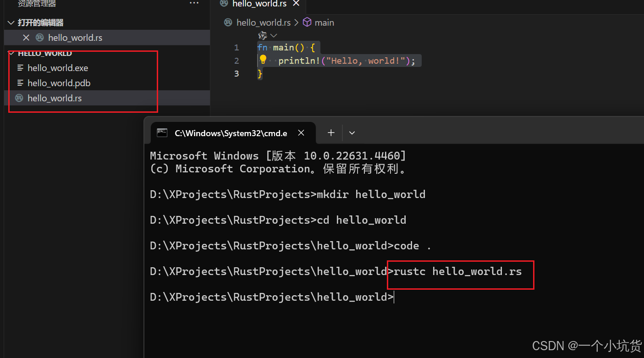644x358 pixels.
Task: Click the 'code .' command line in terminal
Action: coord(291,246)
